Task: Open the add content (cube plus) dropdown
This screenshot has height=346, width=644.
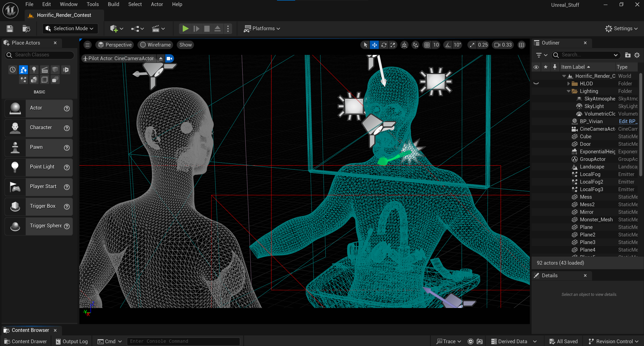Action: tap(116, 28)
